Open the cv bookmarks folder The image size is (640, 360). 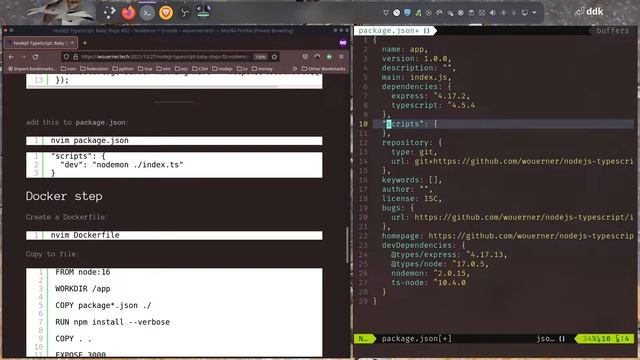pyautogui.click(x=242, y=69)
